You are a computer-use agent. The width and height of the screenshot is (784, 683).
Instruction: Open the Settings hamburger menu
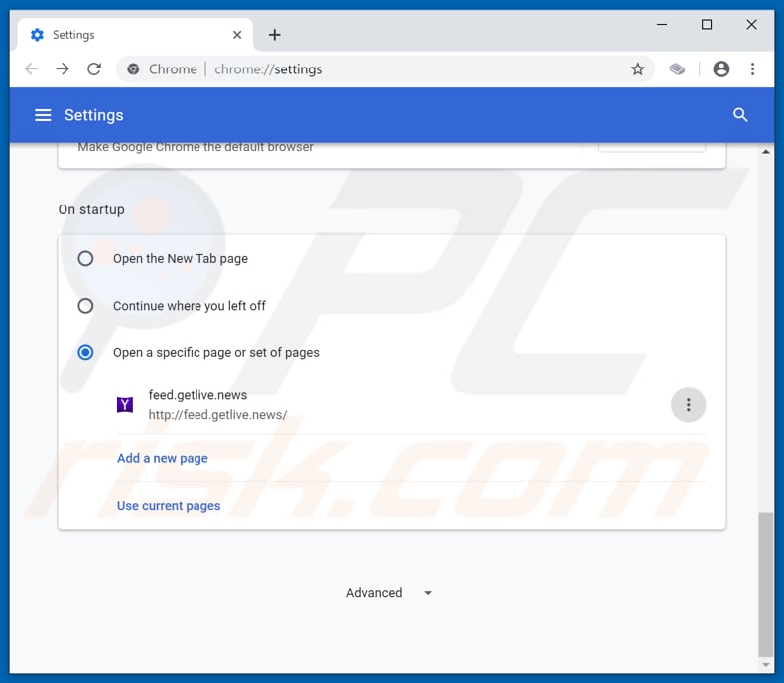pos(43,115)
